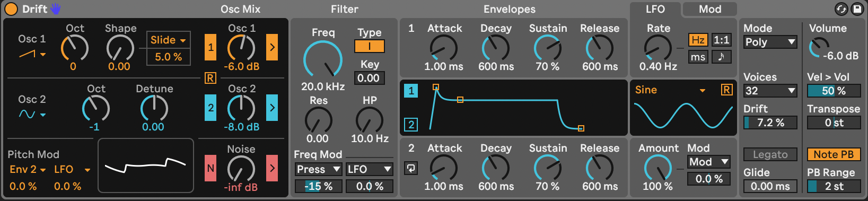Open the Press freq mod source dropdown
The height and width of the screenshot is (201, 868).
coord(318,169)
